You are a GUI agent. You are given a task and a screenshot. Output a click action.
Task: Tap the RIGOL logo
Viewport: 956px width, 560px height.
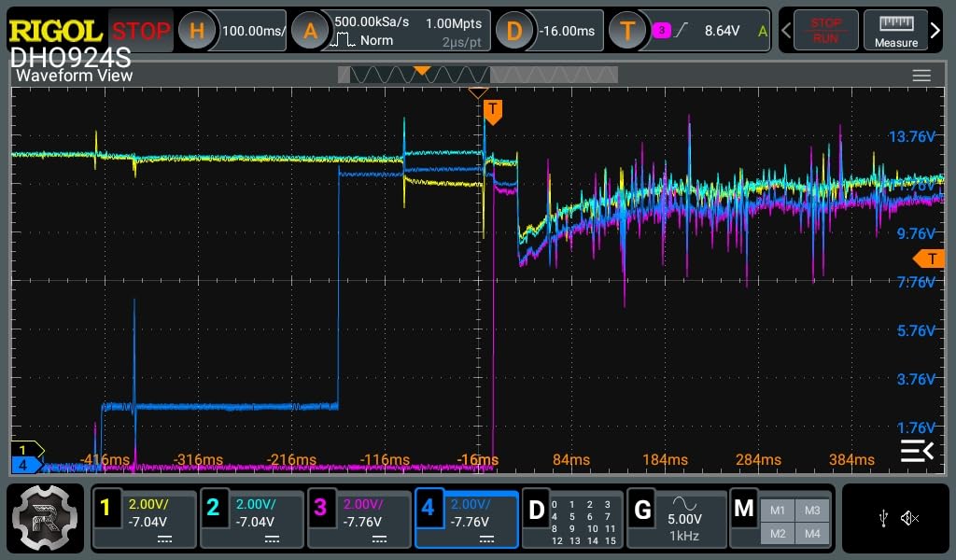click(x=55, y=31)
